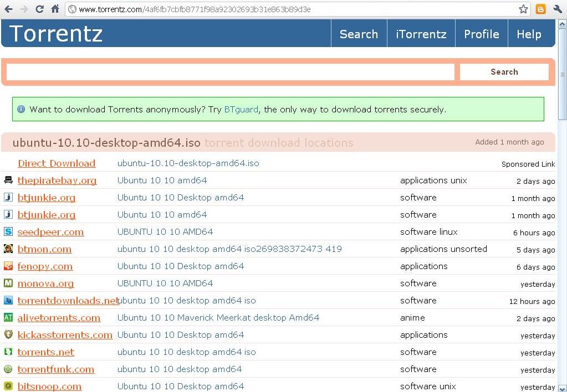Click the info icon in the green banner
This screenshot has width=567, height=392.
[x=21, y=109]
